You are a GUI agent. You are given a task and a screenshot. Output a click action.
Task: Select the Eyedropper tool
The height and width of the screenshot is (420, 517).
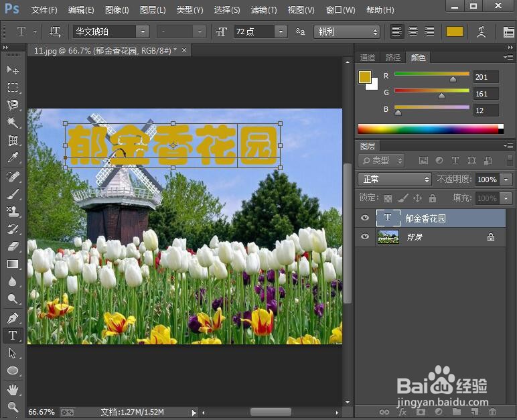13,157
